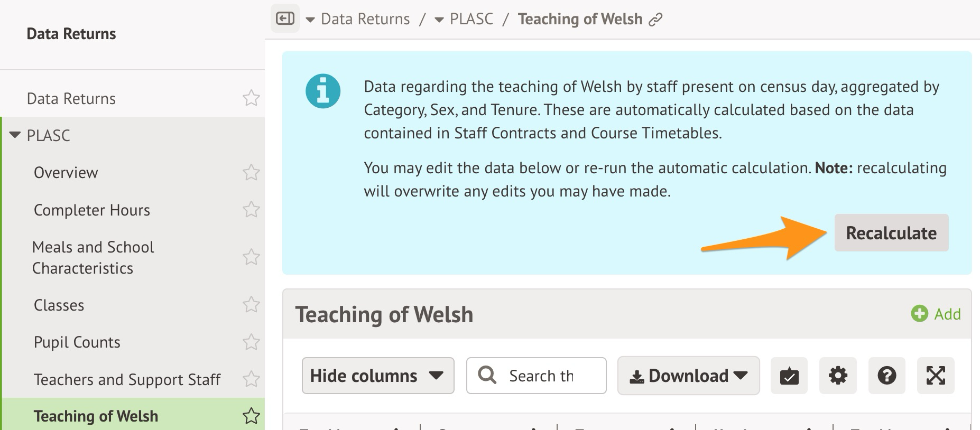980x430 pixels.
Task: Open Classes in the sidebar
Action: [x=59, y=305]
